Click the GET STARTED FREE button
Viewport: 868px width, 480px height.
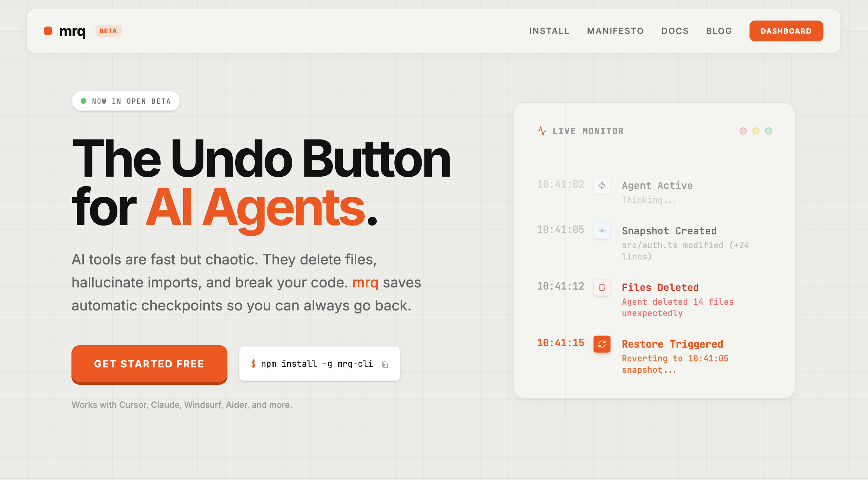(149, 364)
